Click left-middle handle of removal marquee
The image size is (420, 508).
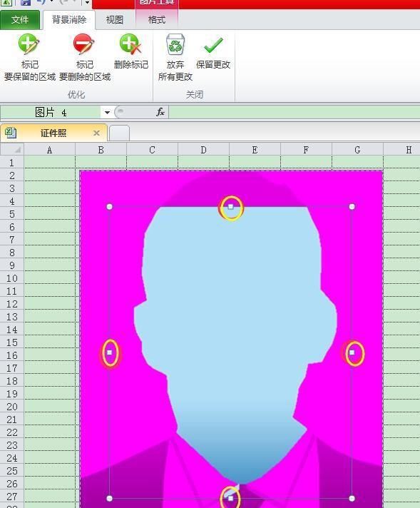109,352
